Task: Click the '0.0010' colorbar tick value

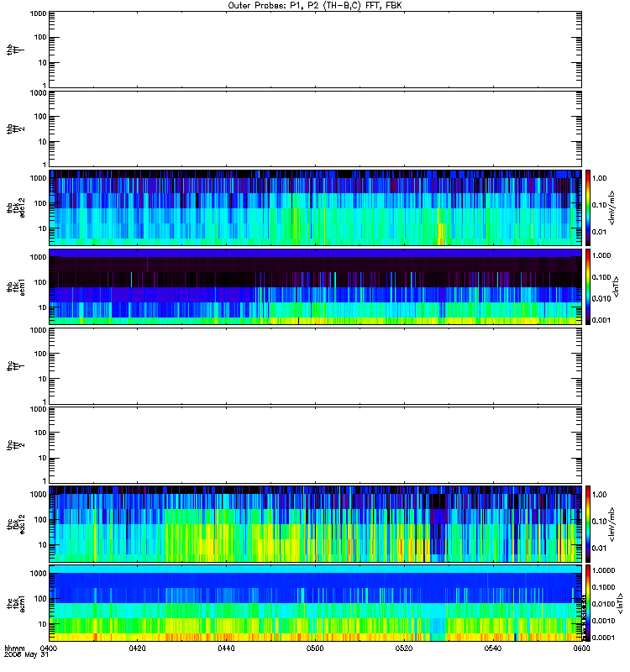Action: click(603, 621)
